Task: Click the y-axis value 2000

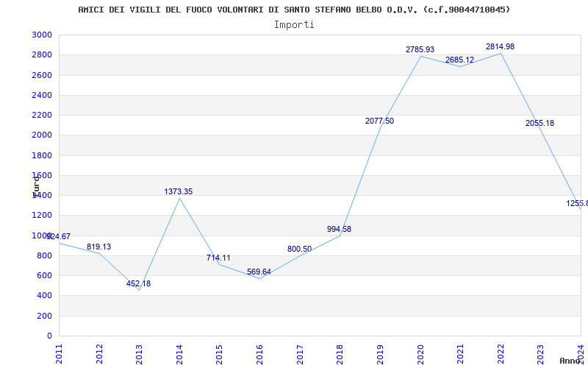Action: point(42,135)
